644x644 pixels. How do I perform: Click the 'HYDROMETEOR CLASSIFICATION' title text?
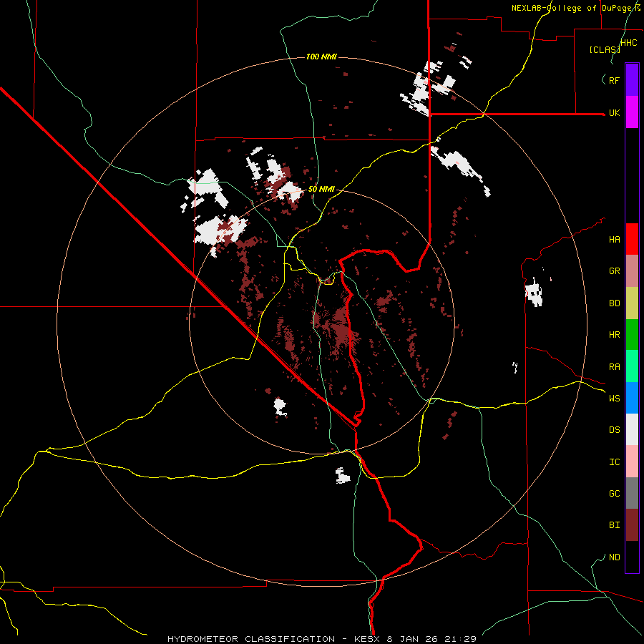(251, 639)
